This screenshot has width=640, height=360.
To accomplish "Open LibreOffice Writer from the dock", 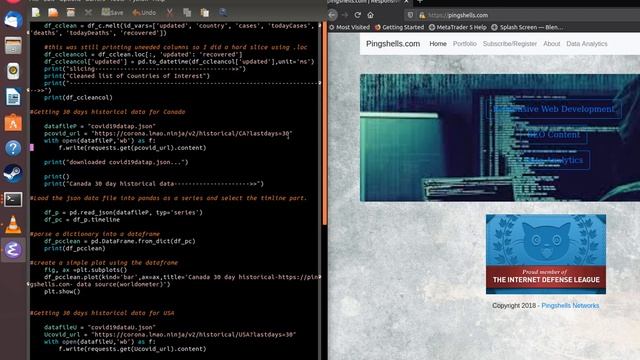I will (13, 97).
